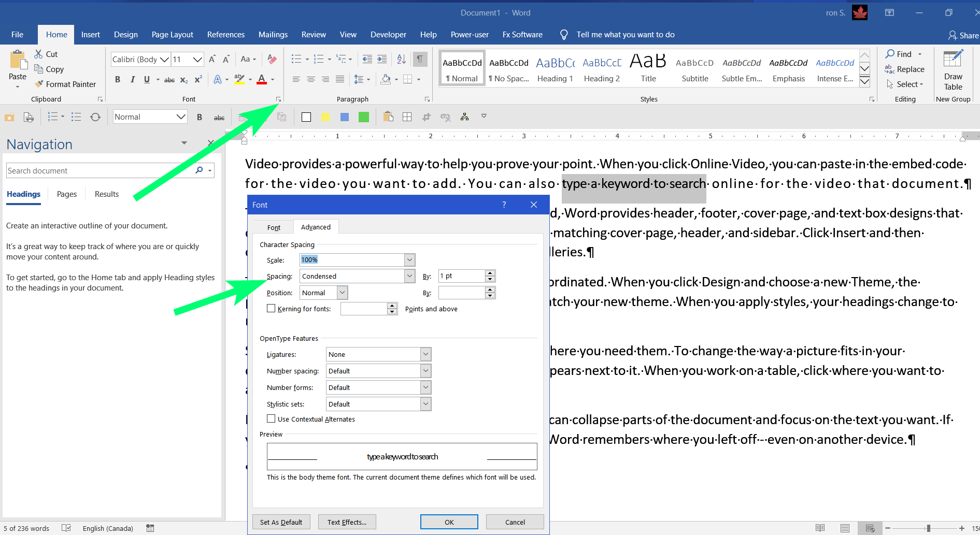This screenshot has width=980, height=535.
Task: Click the Center align icon
Action: point(311,79)
